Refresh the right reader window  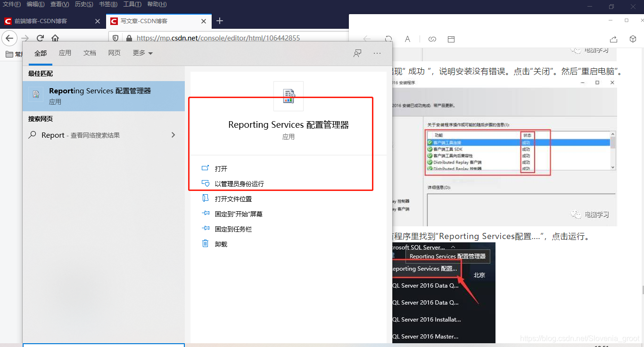pyautogui.click(x=388, y=39)
